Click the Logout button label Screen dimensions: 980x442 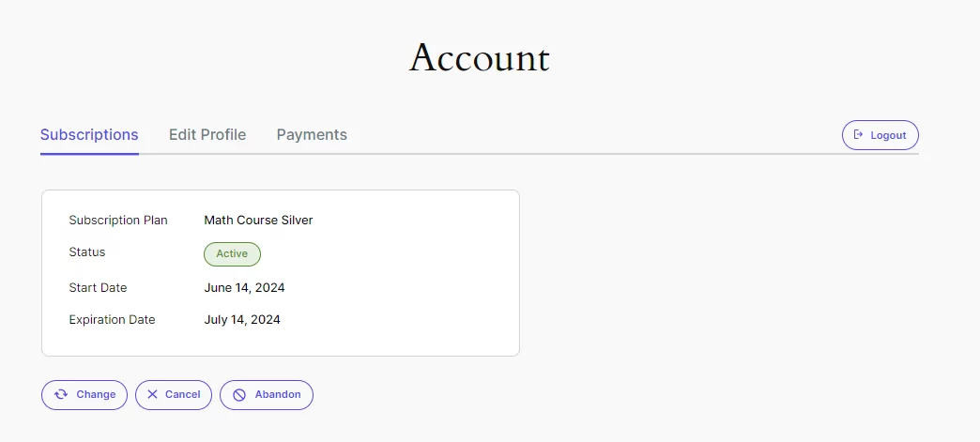click(888, 135)
